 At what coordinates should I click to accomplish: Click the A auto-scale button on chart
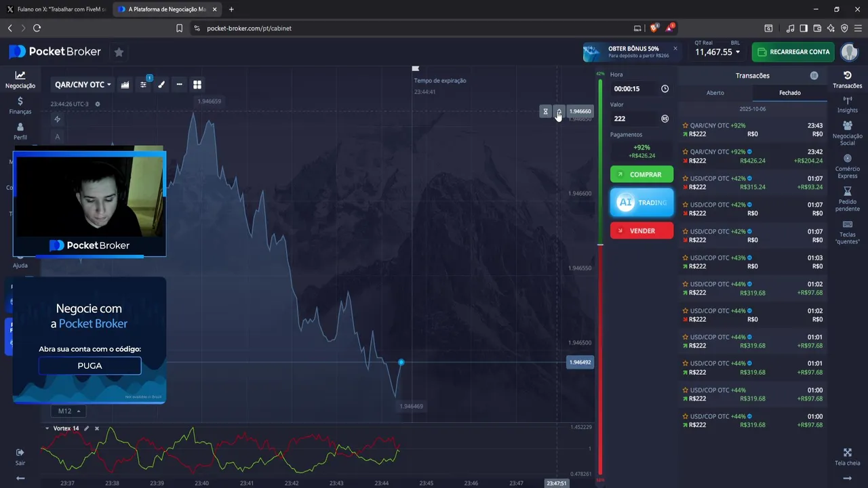pyautogui.click(x=57, y=137)
